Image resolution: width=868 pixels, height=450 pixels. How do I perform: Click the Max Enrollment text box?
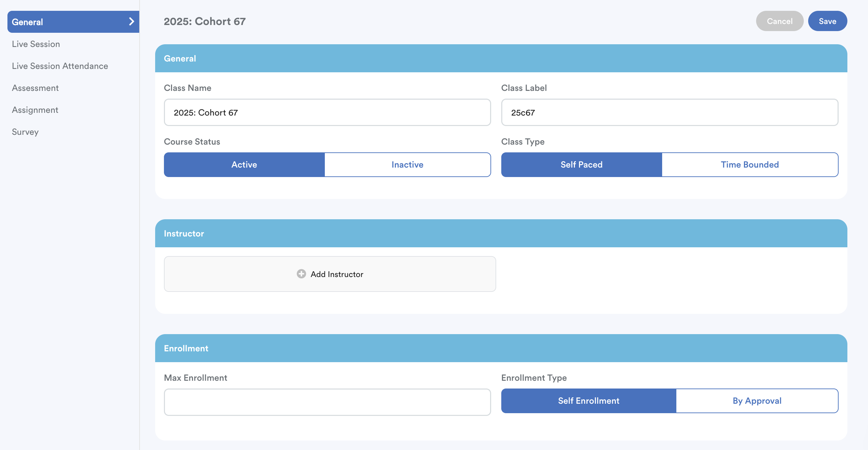pyautogui.click(x=327, y=402)
